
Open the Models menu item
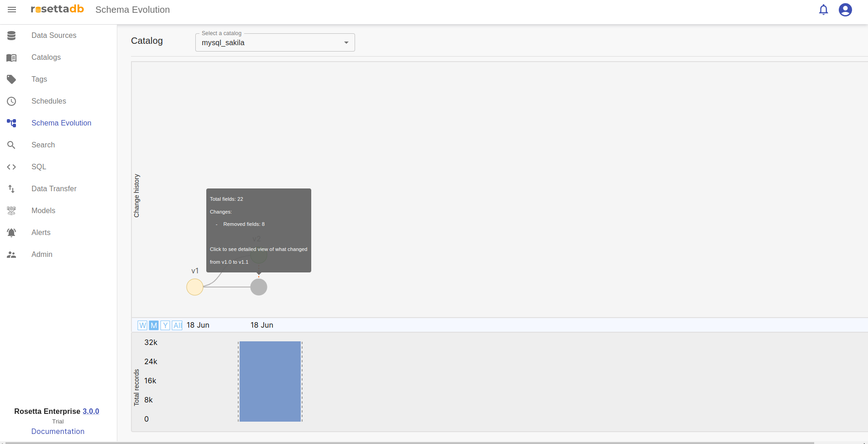43,211
